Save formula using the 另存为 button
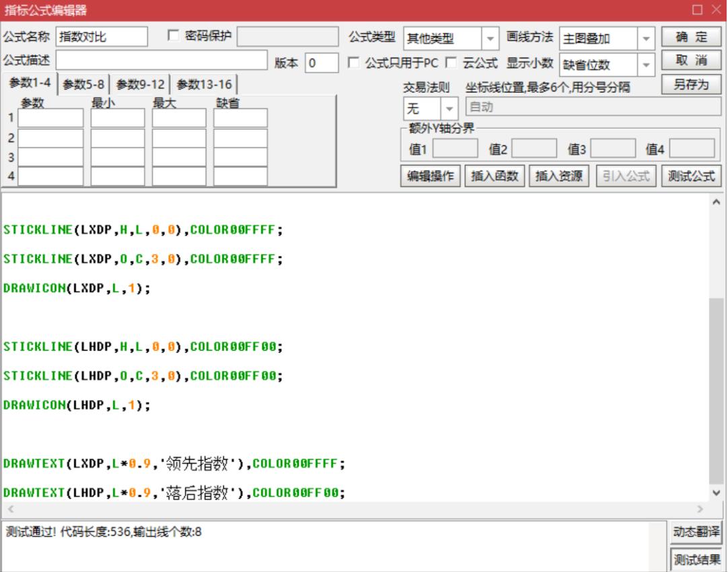This screenshot has height=572, width=728. click(x=692, y=84)
